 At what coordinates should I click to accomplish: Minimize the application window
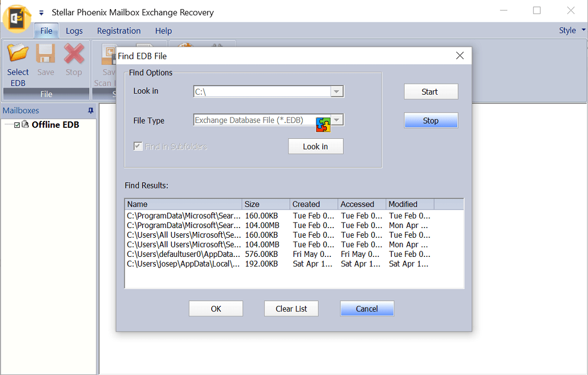504,10
